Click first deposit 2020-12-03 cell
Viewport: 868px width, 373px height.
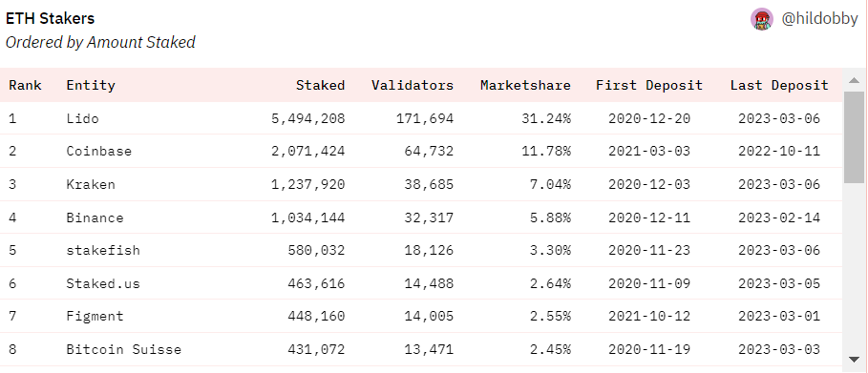[649, 184]
